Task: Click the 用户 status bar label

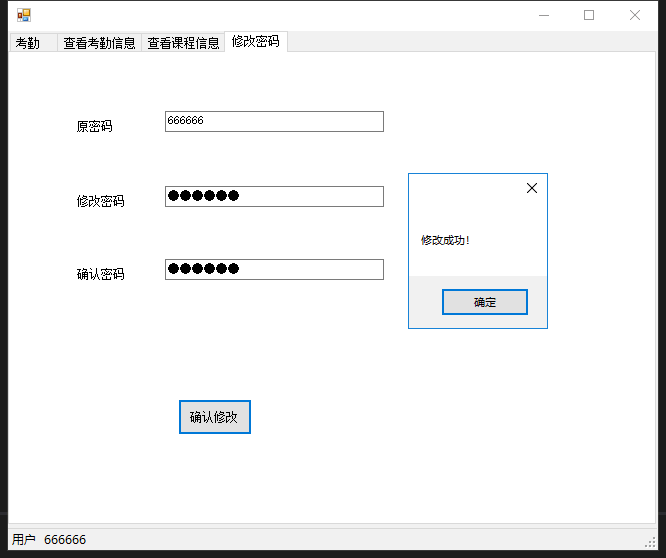Action: [x=23, y=539]
